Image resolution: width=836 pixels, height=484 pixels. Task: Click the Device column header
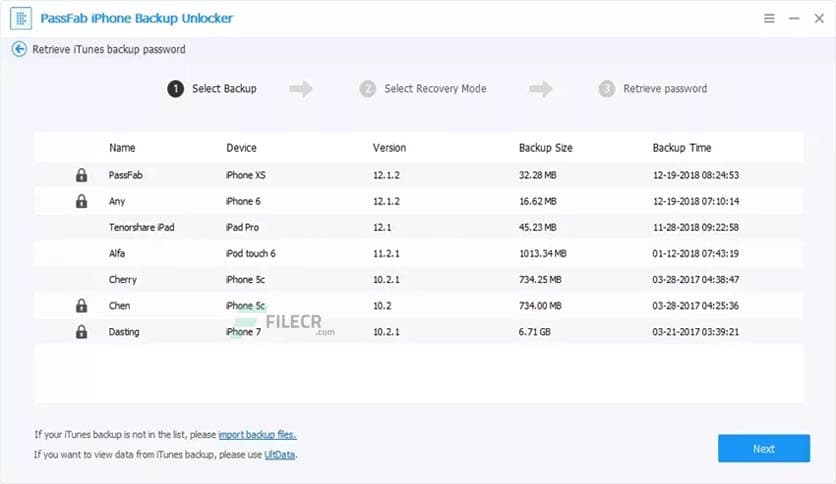[241, 148]
